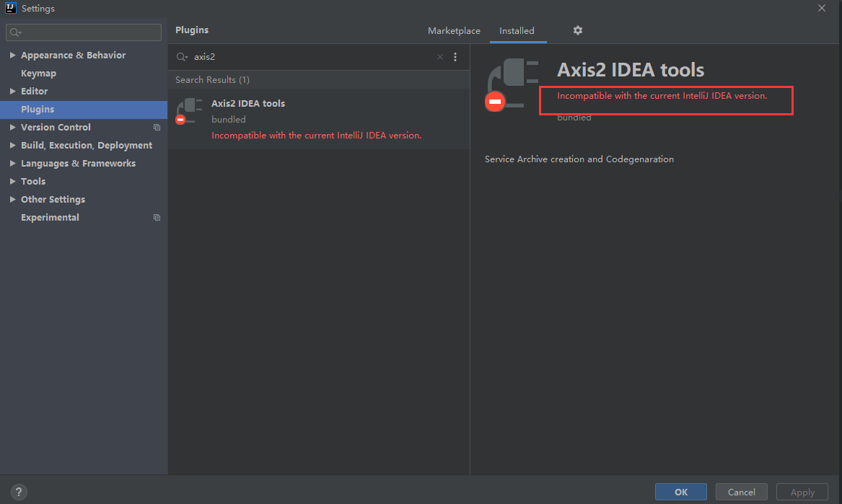Dismiss settings with the Cancel button
The image size is (842, 504).
click(x=741, y=492)
